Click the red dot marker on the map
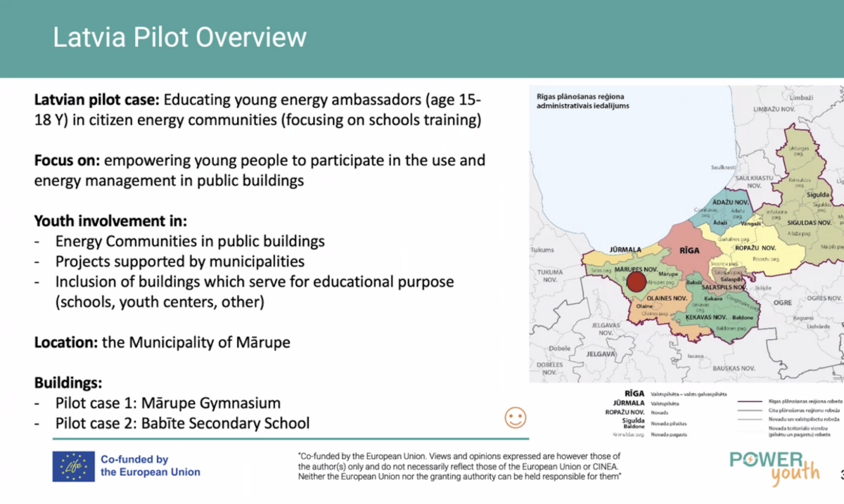 636,282
